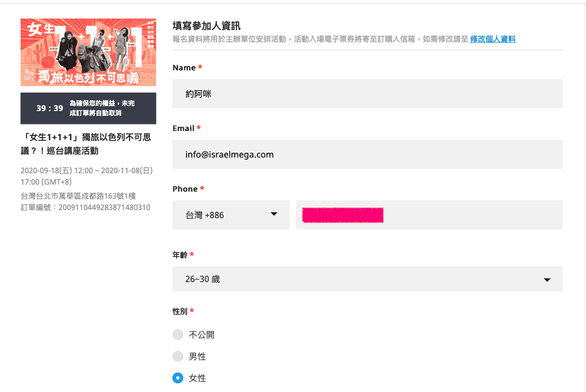Click the 男性 label text
The height and width of the screenshot is (392, 586).
(197, 356)
